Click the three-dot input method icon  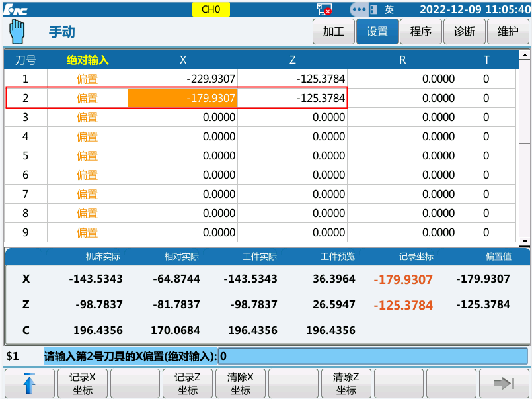point(359,9)
